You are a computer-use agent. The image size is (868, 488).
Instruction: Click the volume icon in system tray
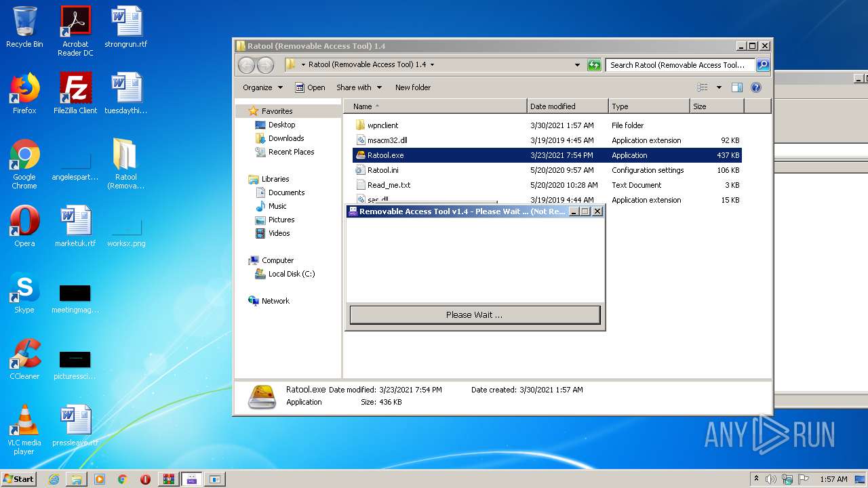point(771,479)
